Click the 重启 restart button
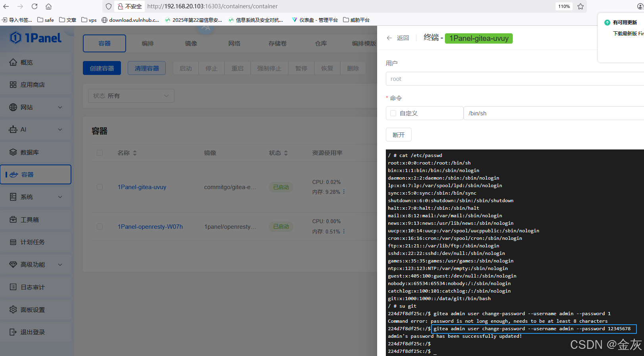 (237, 68)
